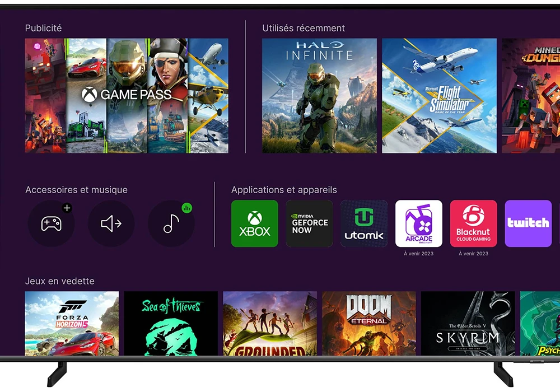The image size is (560, 392).
Task: Open the Psychonauts featured game tile
Action: 540,323
